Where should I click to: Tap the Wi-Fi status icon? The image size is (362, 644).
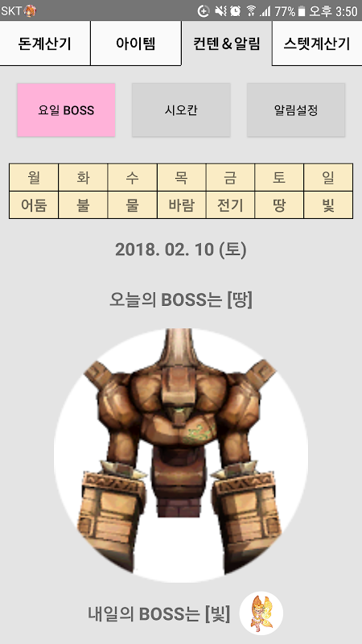(x=251, y=11)
